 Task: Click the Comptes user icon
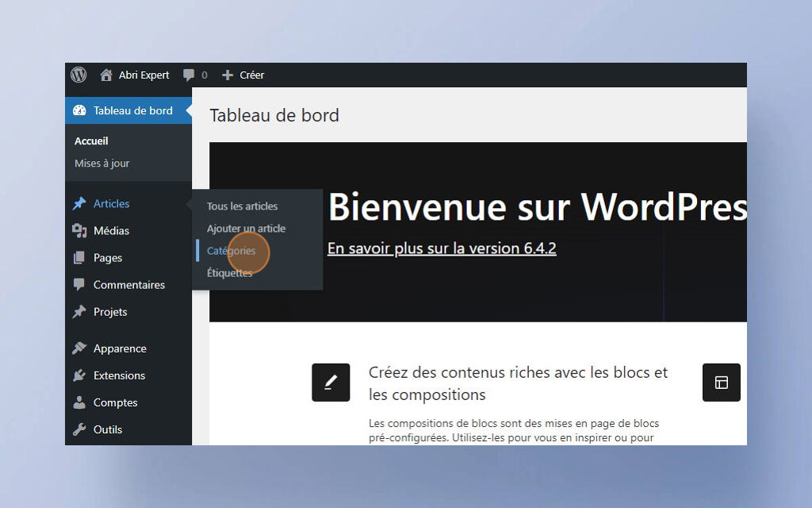(79, 402)
